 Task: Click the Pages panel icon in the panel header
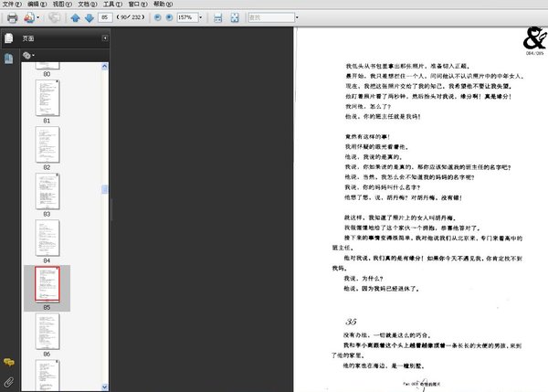(9, 38)
